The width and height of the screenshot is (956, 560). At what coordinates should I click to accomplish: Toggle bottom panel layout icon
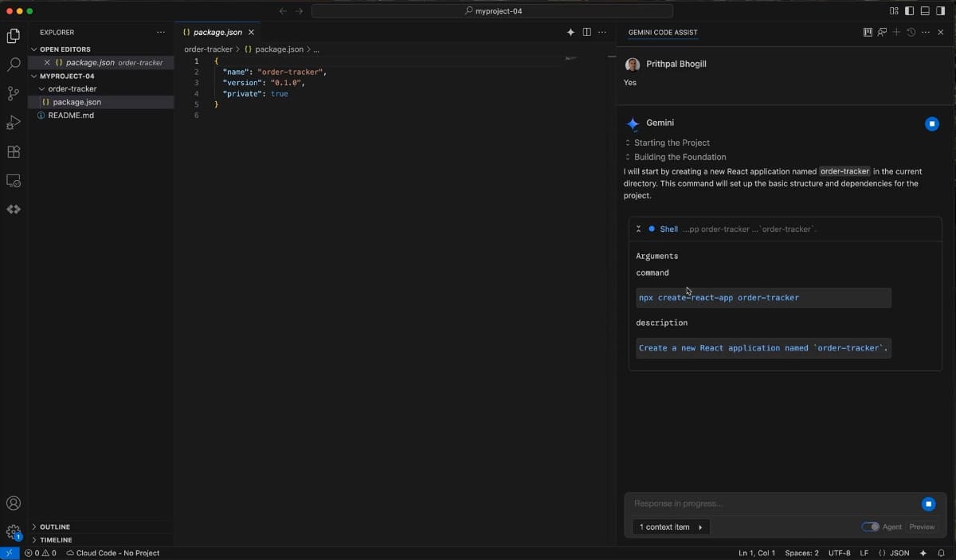(x=925, y=11)
